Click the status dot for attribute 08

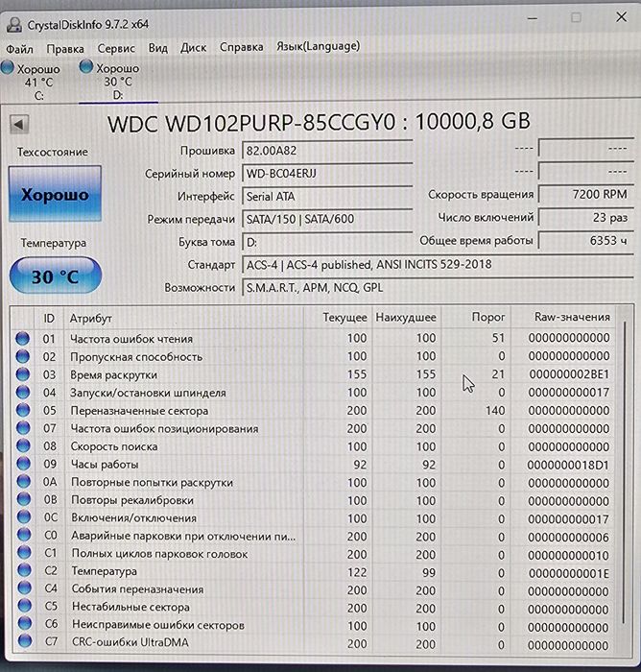click(x=23, y=445)
